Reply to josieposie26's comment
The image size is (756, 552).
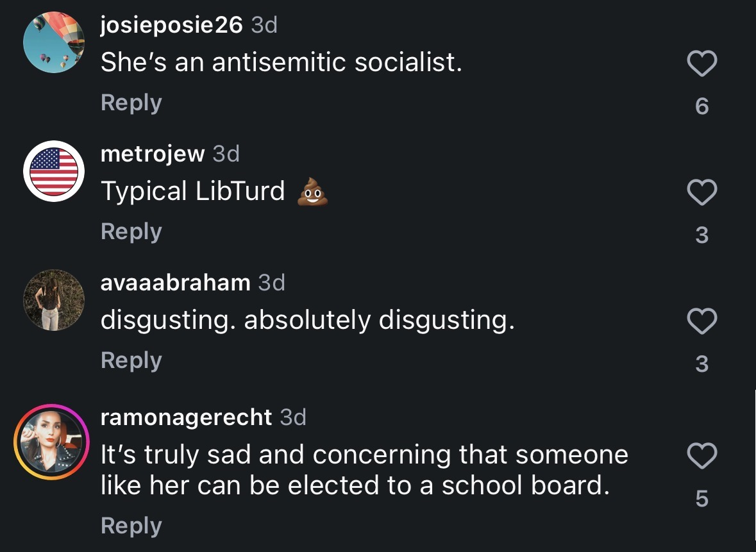131,103
